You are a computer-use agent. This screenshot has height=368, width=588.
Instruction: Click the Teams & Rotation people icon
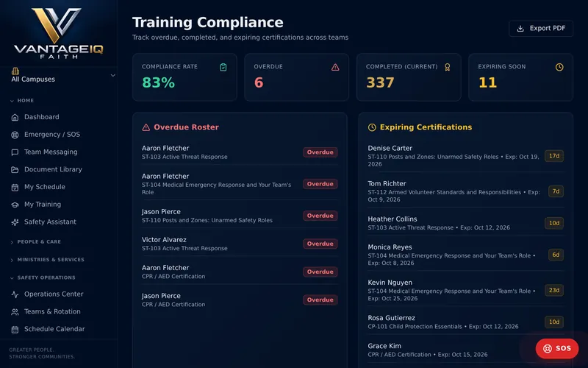point(15,312)
